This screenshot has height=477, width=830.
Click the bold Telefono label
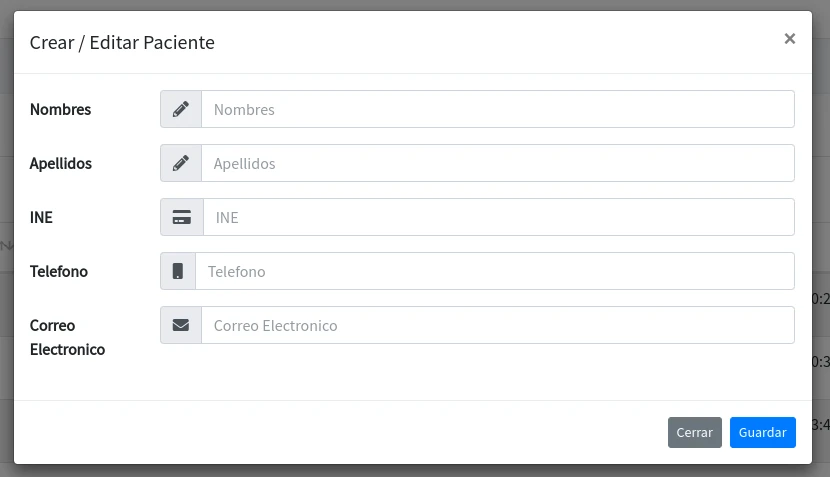(x=58, y=271)
